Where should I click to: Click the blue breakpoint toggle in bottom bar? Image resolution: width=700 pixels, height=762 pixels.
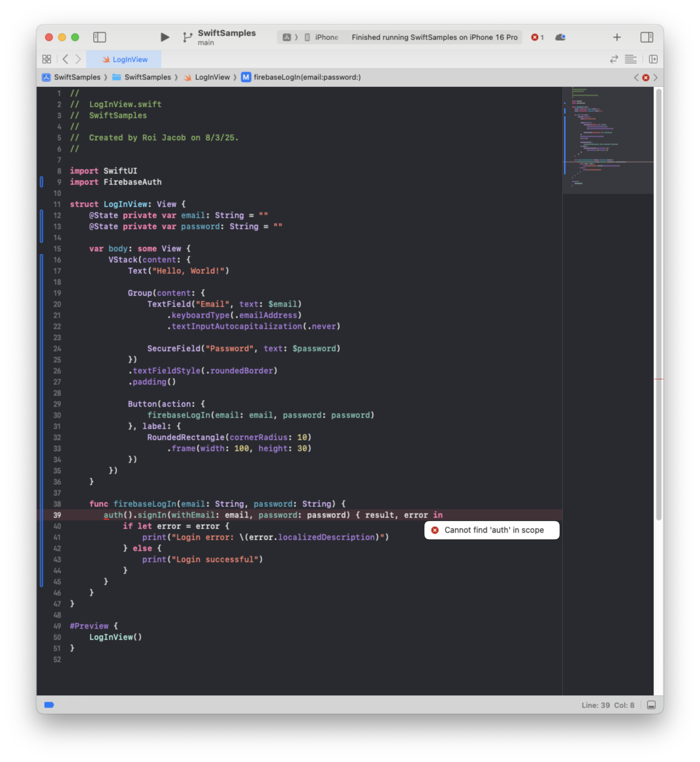(x=49, y=705)
